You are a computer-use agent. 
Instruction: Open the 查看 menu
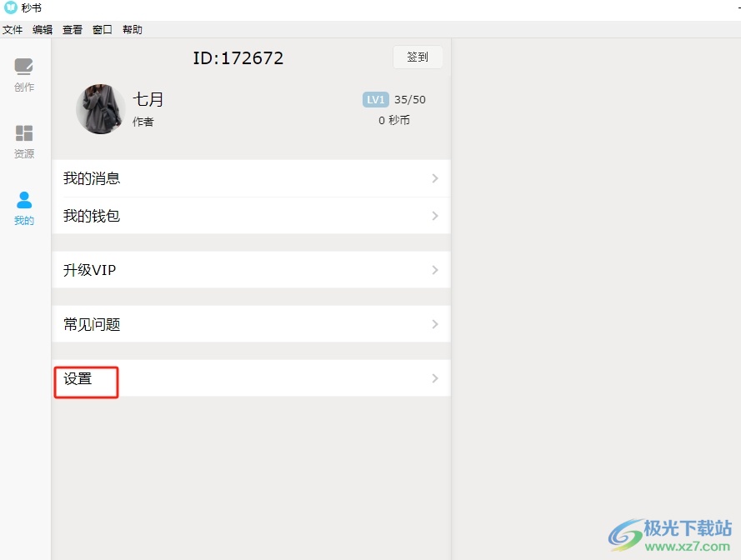[x=73, y=30]
